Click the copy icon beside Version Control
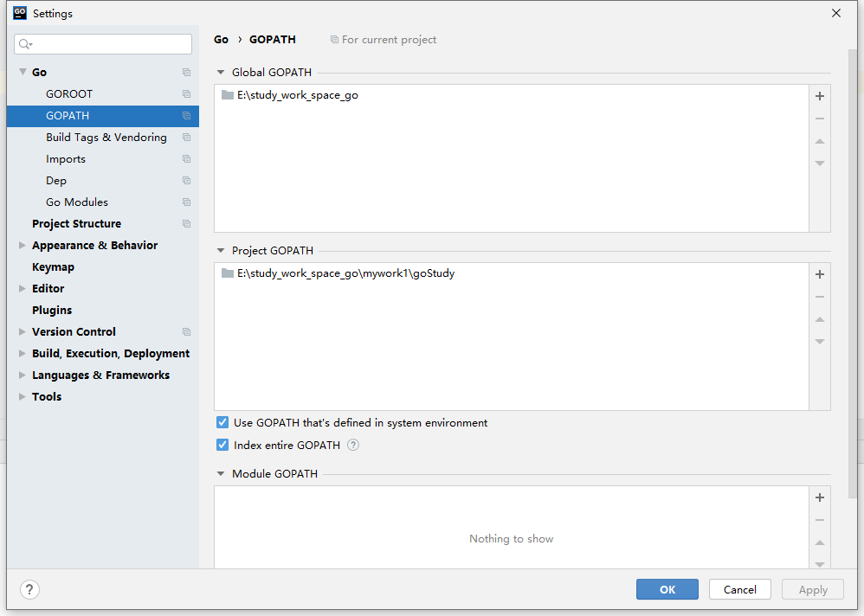Image resolution: width=864 pixels, height=616 pixels. coord(186,332)
